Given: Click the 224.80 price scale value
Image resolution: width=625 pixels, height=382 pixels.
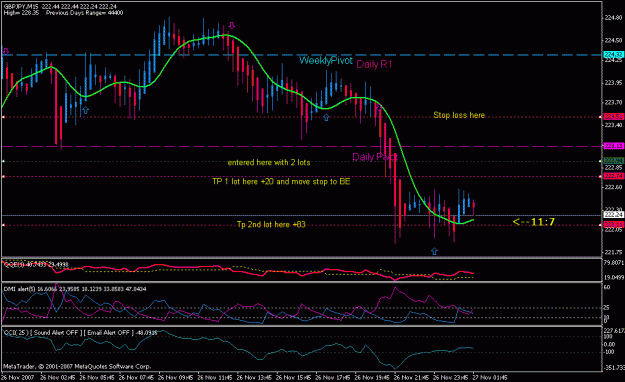Looking at the screenshot, I should coord(613,18).
